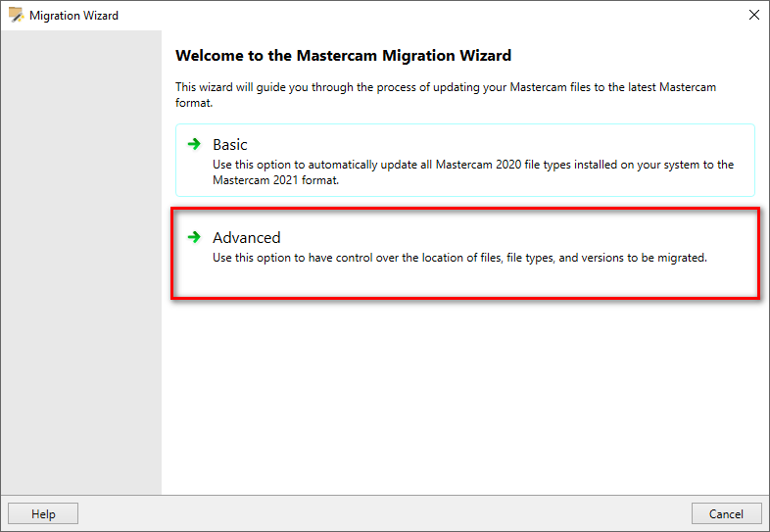Click the Advanced option description text
770x532 pixels.
tap(459, 258)
